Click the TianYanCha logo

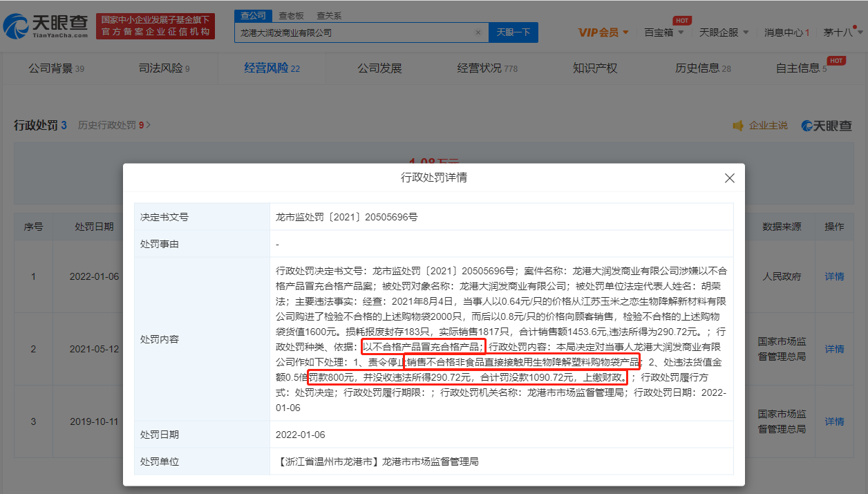point(46,26)
